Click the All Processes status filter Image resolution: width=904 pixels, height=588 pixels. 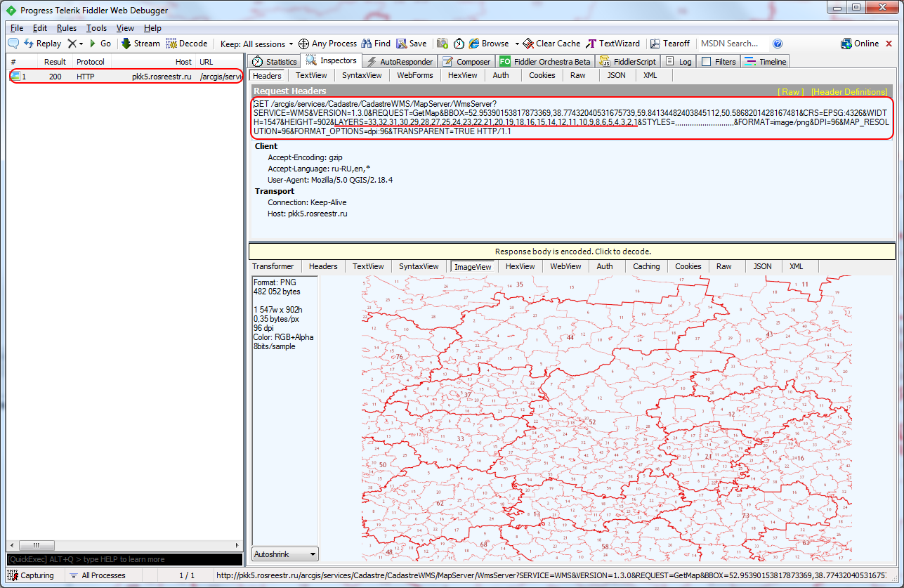[98, 575]
